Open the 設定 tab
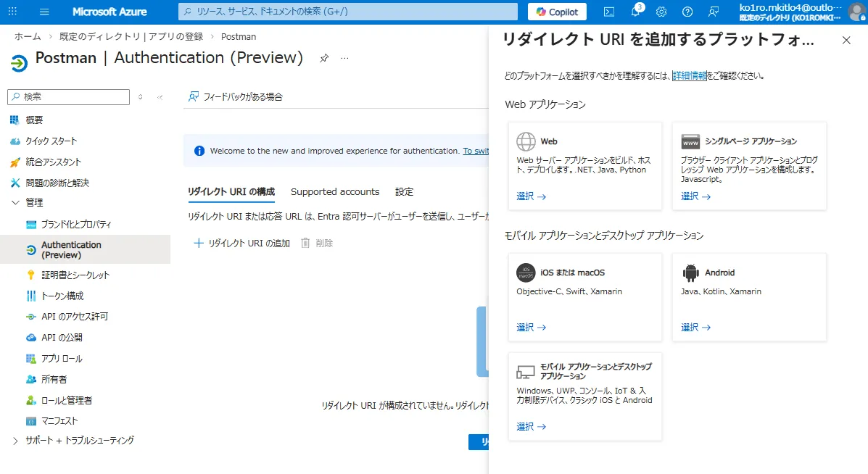Viewport: 868px width, 474px height. pyautogui.click(x=404, y=191)
